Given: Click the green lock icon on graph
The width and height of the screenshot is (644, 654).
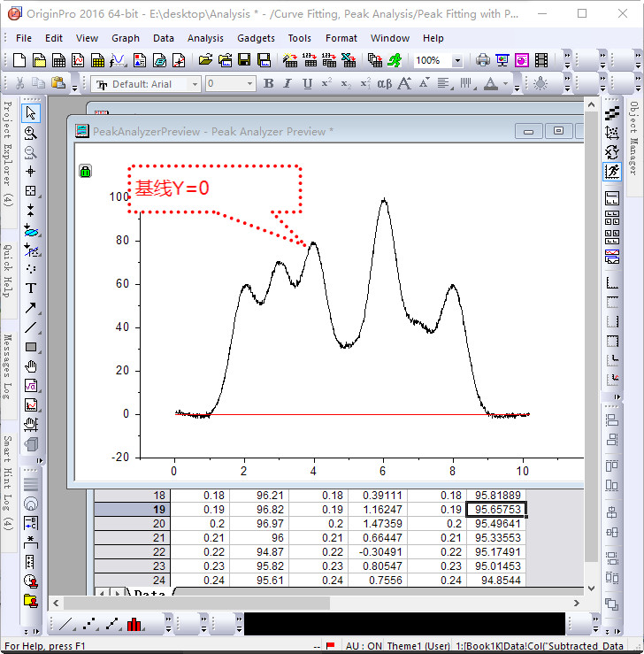Looking at the screenshot, I should click(x=86, y=171).
